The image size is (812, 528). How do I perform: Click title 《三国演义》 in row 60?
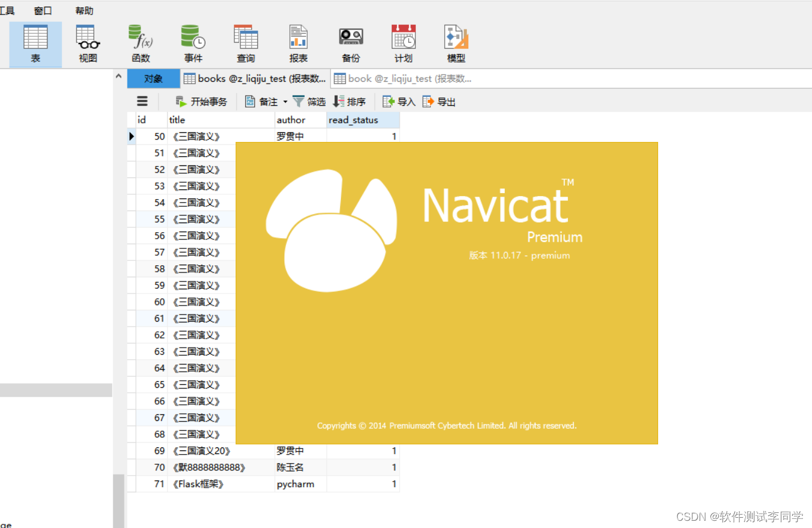click(201, 302)
